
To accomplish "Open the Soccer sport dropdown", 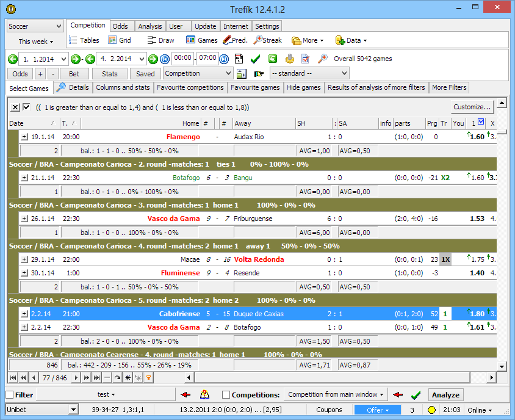I will point(35,26).
